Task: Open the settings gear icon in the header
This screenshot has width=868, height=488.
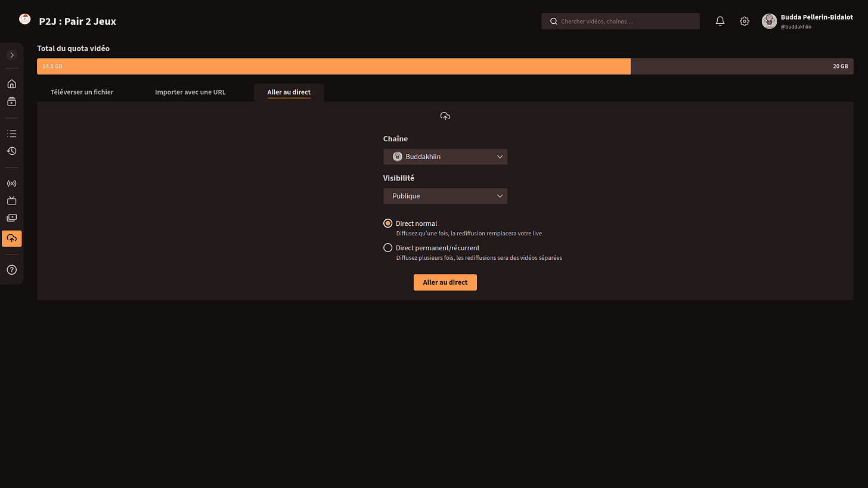Action: [745, 21]
